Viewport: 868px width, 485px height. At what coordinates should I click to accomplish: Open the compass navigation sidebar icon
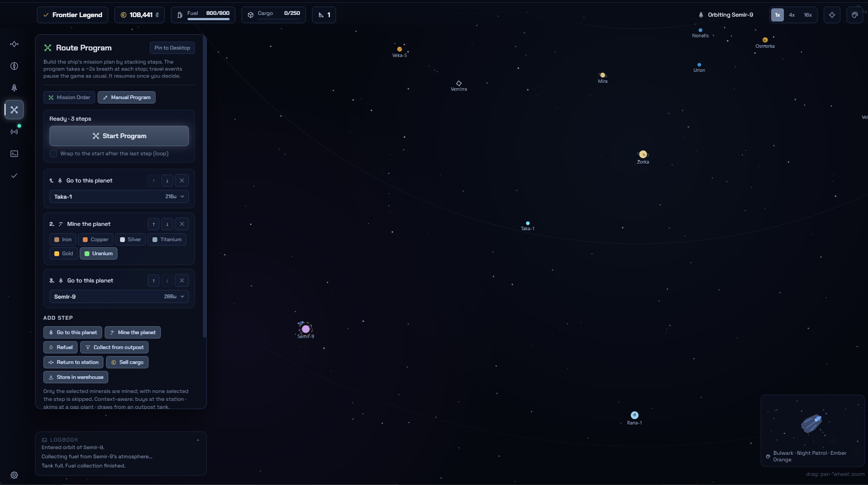[x=14, y=66]
